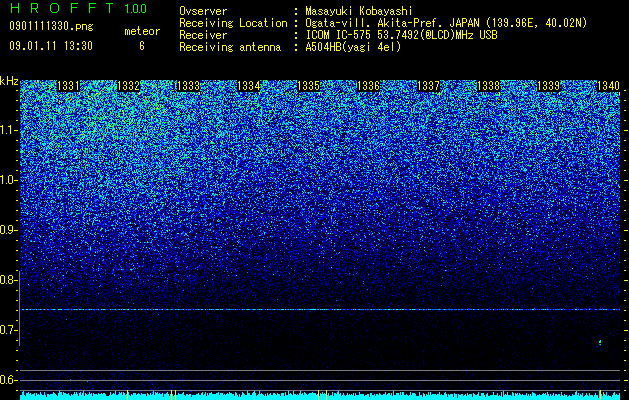Click the kHz axis unit label
629x400 pixels.
9,81
